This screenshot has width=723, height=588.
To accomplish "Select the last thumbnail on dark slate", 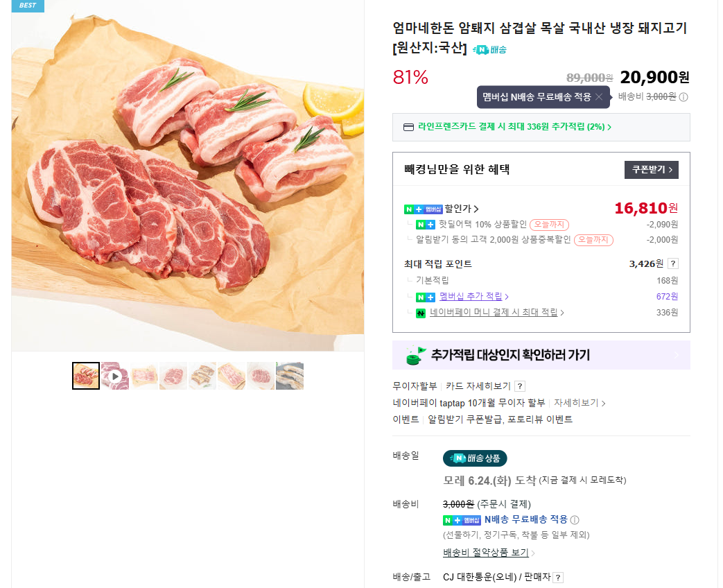I will [x=290, y=376].
